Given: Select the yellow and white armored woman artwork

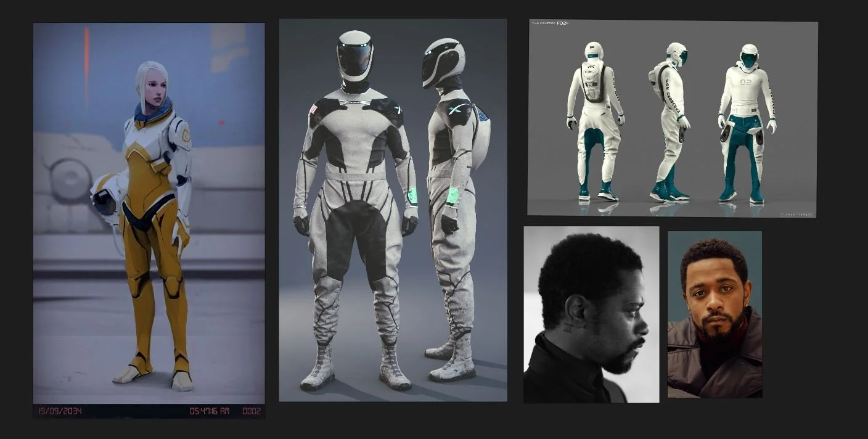Looking at the screenshot, I should [x=149, y=220].
